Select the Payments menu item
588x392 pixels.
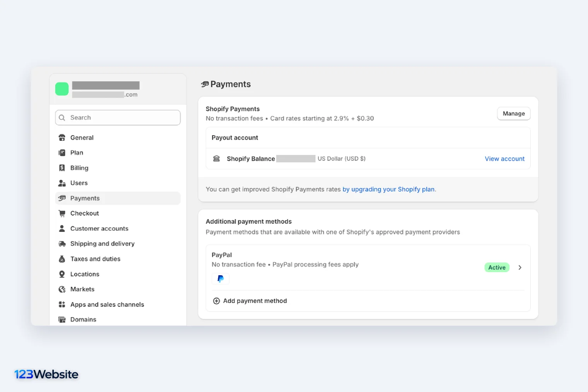point(118,198)
